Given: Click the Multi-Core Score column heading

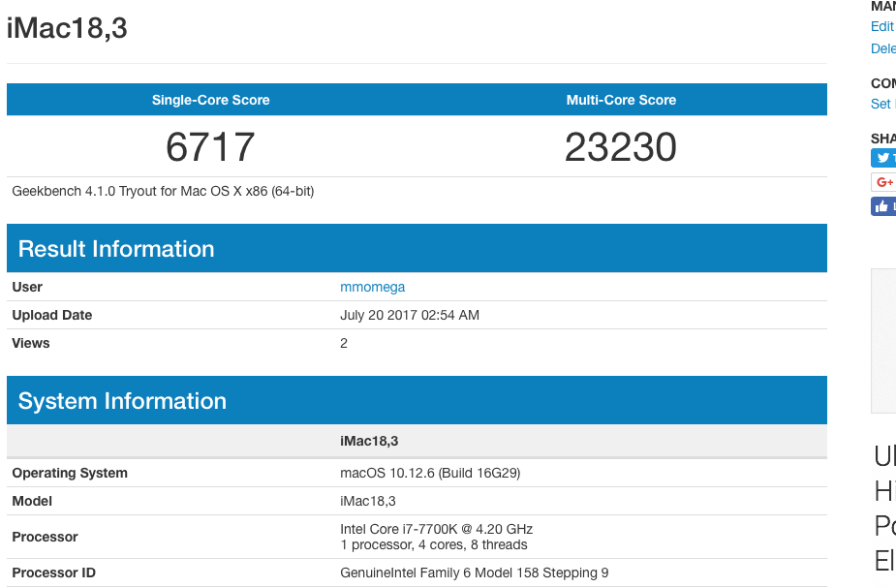Looking at the screenshot, I should [x=621, y=100].
